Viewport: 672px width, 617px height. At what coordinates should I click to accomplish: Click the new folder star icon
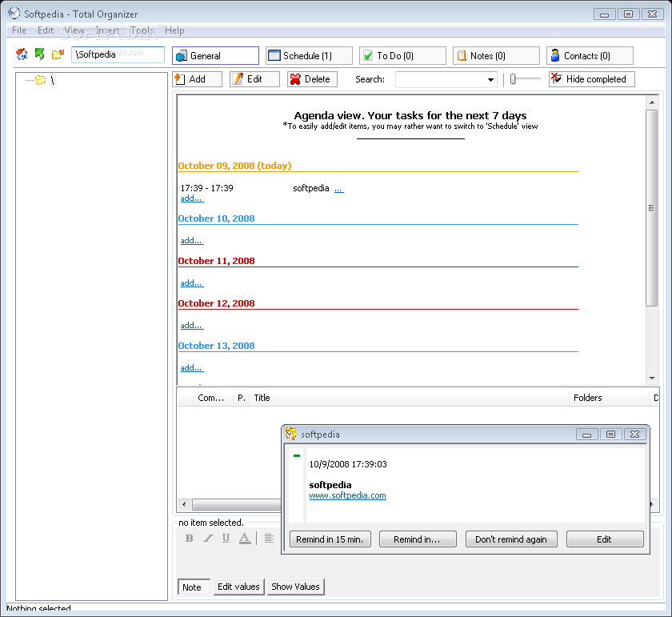click(x=58, y=54)
